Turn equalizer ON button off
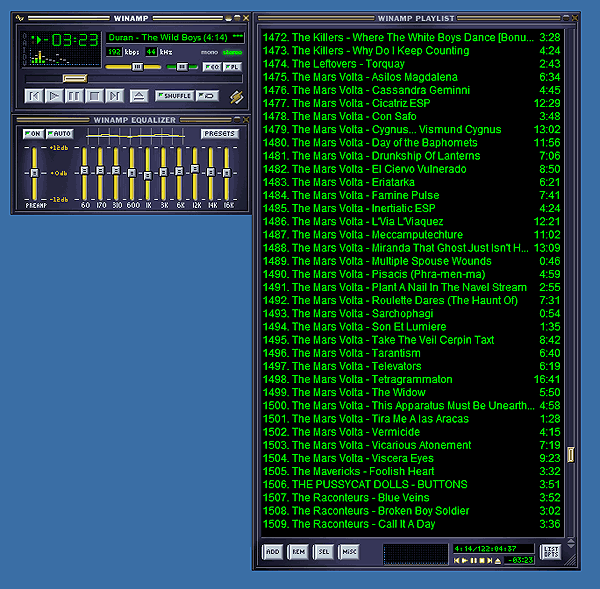Image resolution: width=600 pixels, height=589 pixels. 33,134
